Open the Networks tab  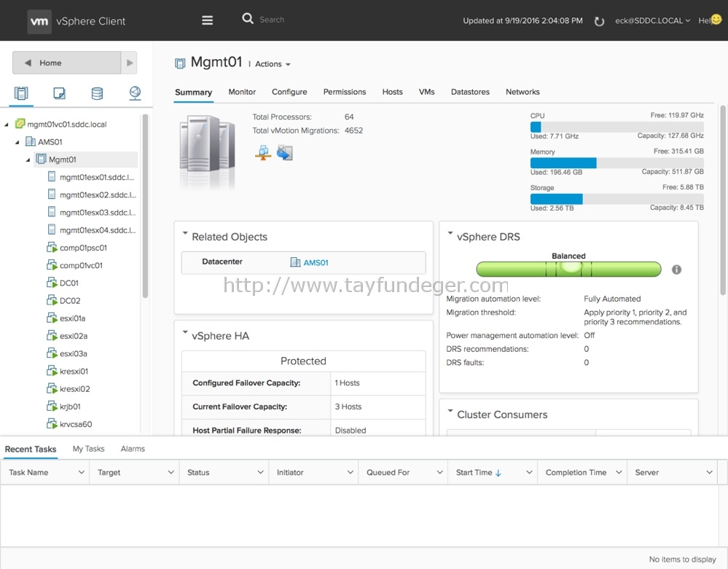(522, 92)
